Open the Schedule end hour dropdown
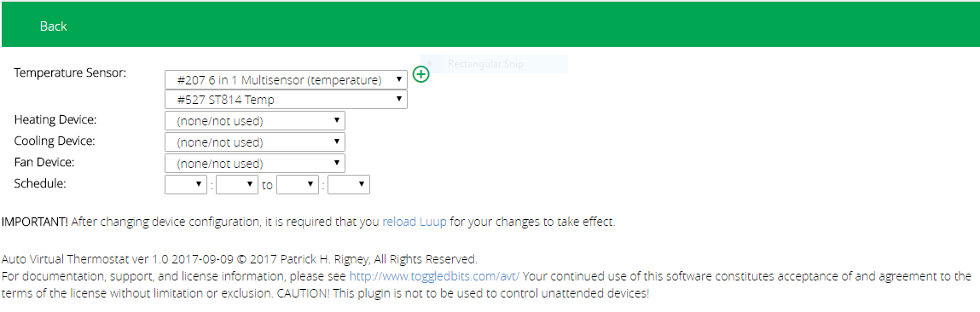980x312 pixels. coord(299,184)
